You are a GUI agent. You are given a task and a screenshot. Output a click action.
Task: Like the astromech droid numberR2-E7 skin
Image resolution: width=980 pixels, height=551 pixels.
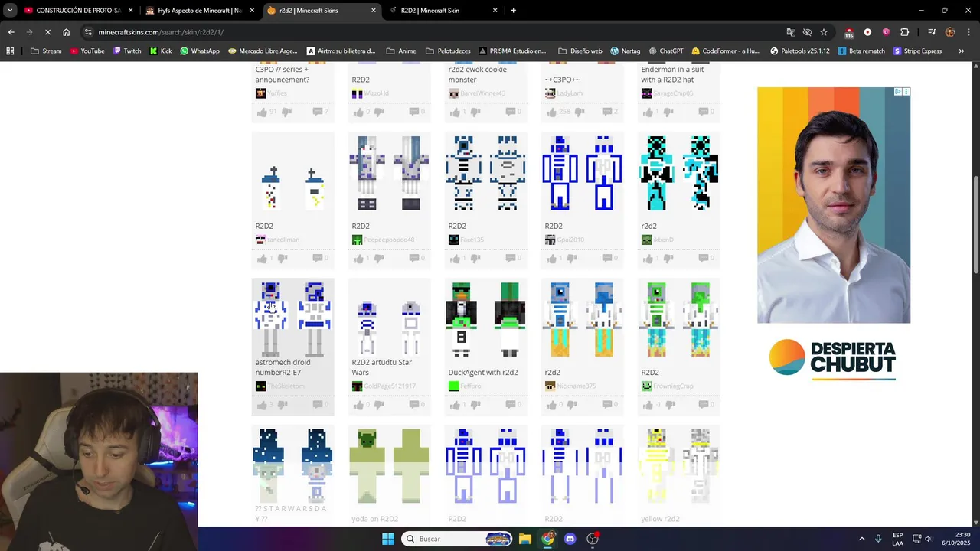pyautogui.click(x=262, y=405)
